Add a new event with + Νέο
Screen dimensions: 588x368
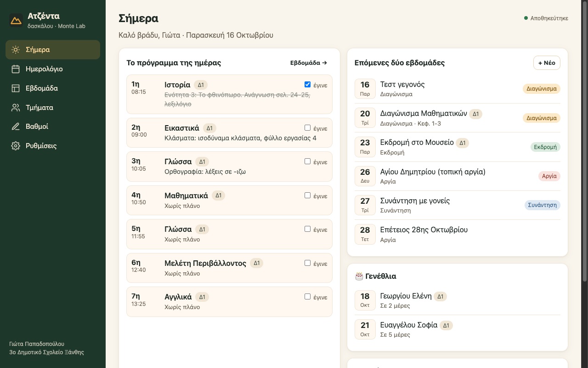(547, 63)
